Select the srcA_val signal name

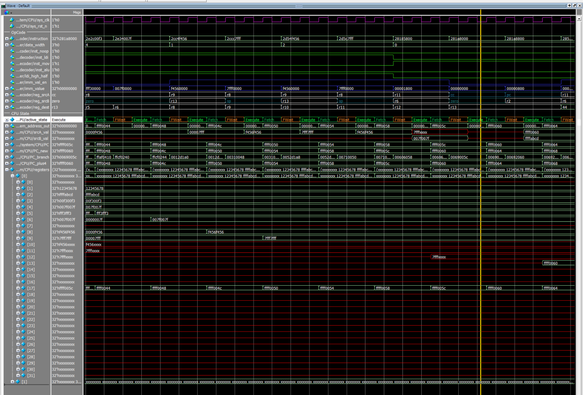pos(32,132)
